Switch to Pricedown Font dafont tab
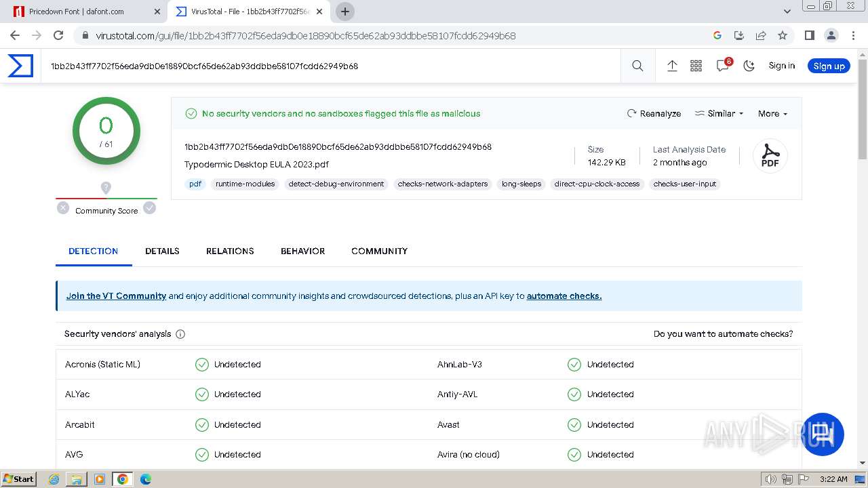868x488 pixels. [87, 12]
